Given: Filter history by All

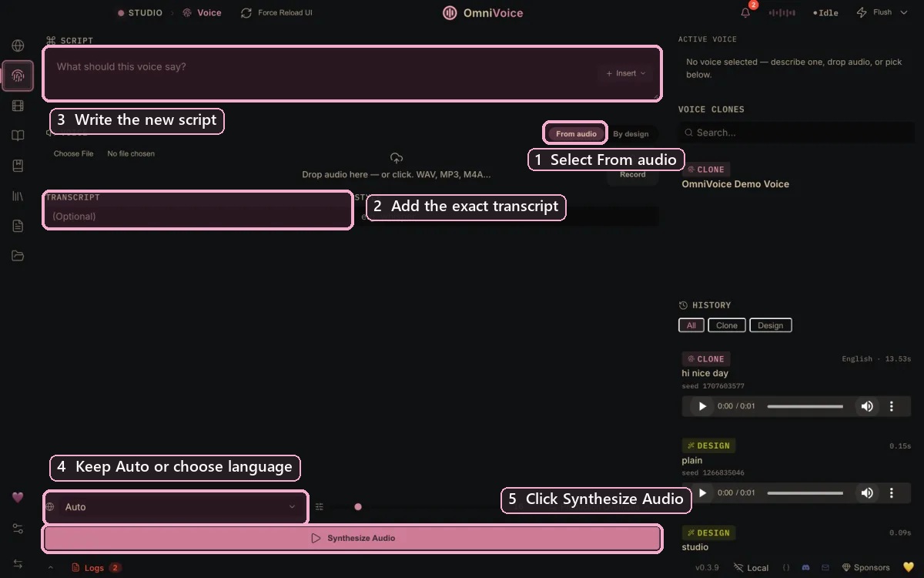Looking at the screenshot, I should [x=691, y=325].
